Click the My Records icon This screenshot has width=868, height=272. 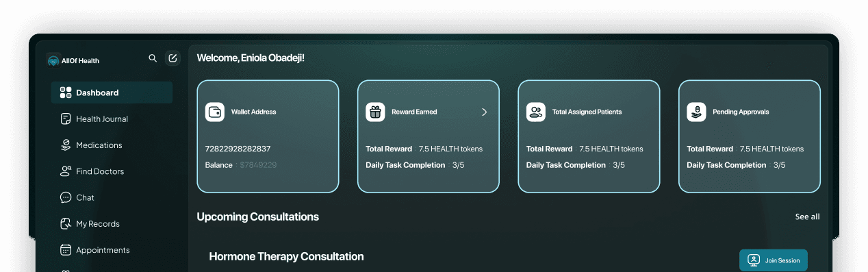point(66,223)
